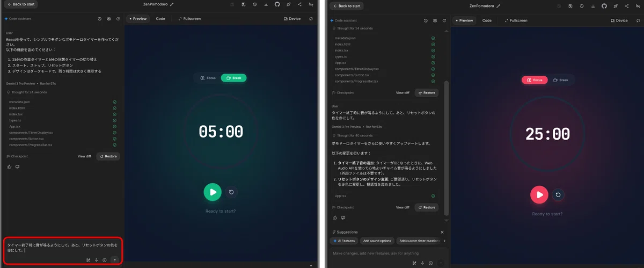Click right window chat panel scrollbar
This screenshot has width=644, height=268.
coord(447,148)
